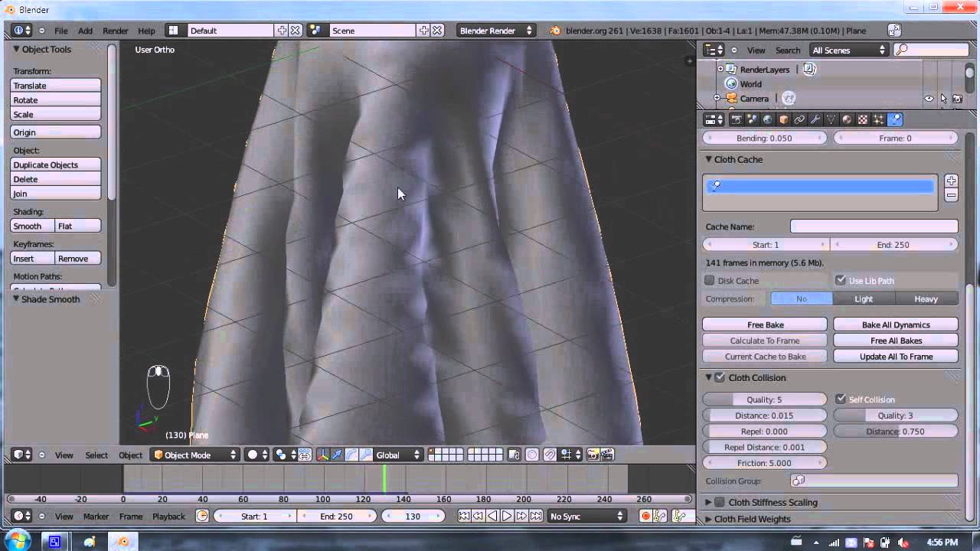Uncheck the Use Lib Path checkbox
This screenshot has width=980, height=551.
point(841,281)
